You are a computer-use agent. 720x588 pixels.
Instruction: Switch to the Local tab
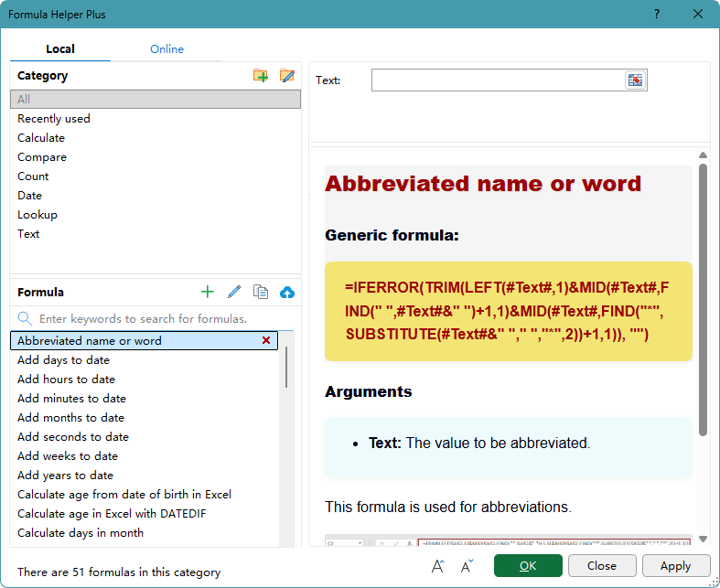(x=60, y=49)
